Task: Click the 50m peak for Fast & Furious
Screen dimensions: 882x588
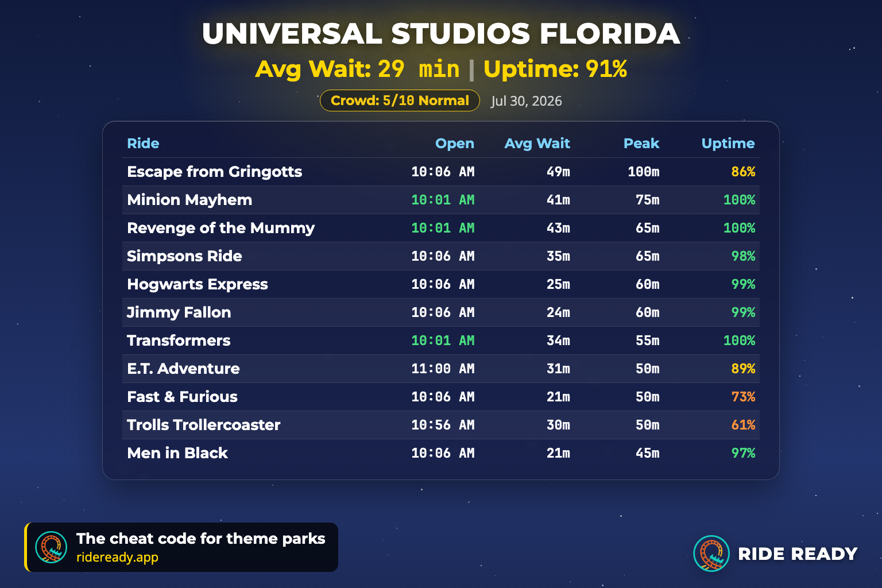Action: coord(648,397)
